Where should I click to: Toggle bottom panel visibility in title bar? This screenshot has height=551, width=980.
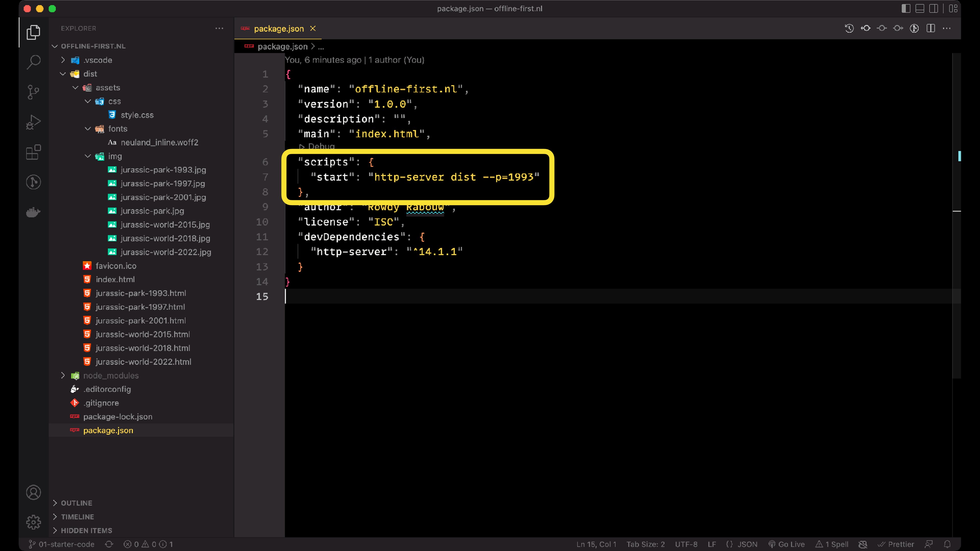click(920, 8)
